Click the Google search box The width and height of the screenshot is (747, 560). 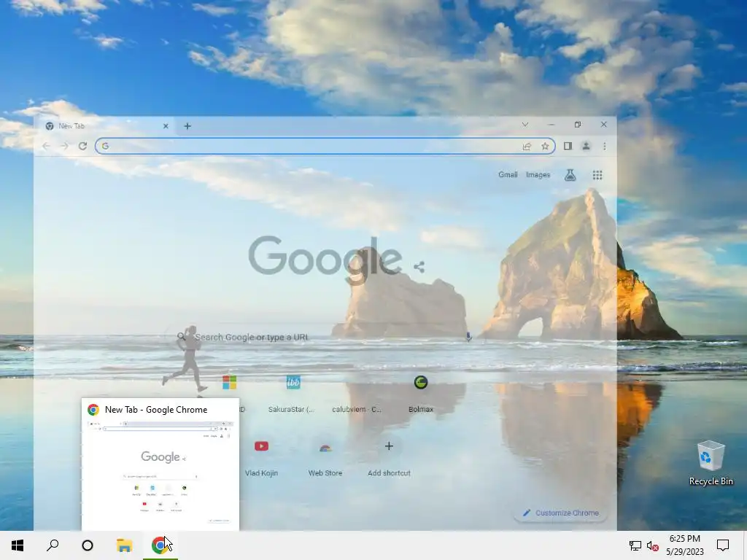click(x=324, y=337)
